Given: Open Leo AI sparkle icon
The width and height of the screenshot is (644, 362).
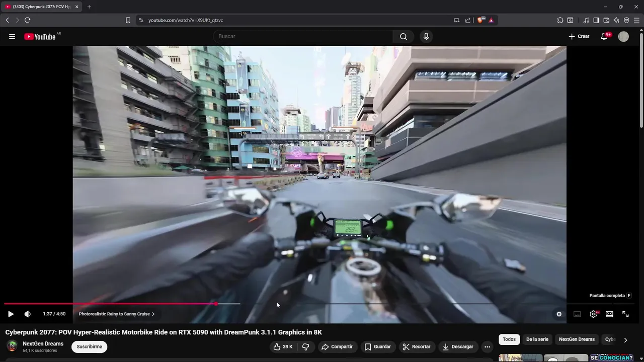Looking at the screenshot, I should (x=616, y=20).
